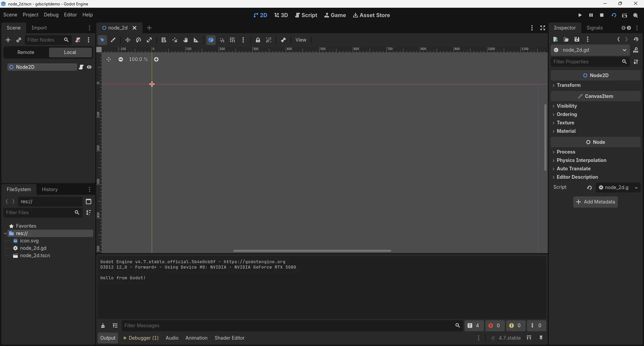644x346 pixels.
Task: Switch to the 3D workspace
Action: pos(281,15)
